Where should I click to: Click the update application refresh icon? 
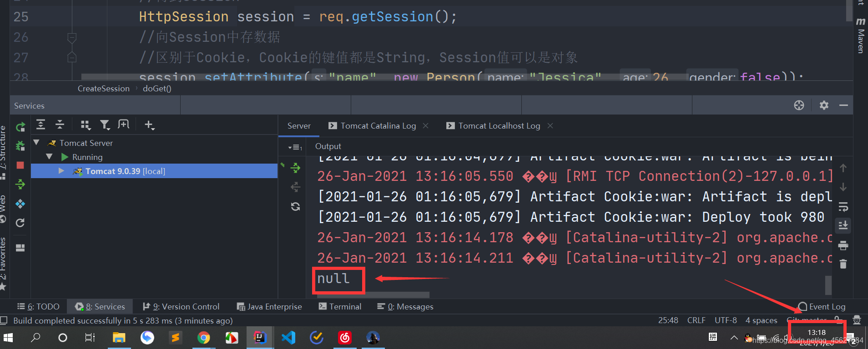click(x=20, y=223)
